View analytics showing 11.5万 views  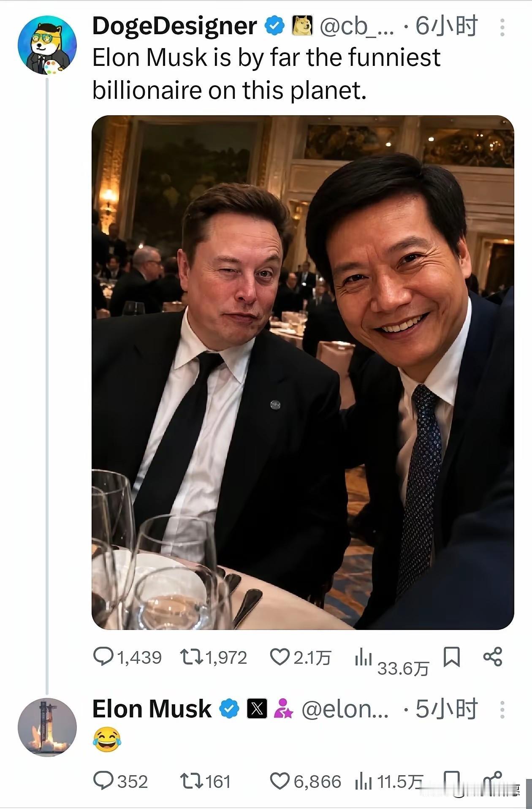point(388,782)
